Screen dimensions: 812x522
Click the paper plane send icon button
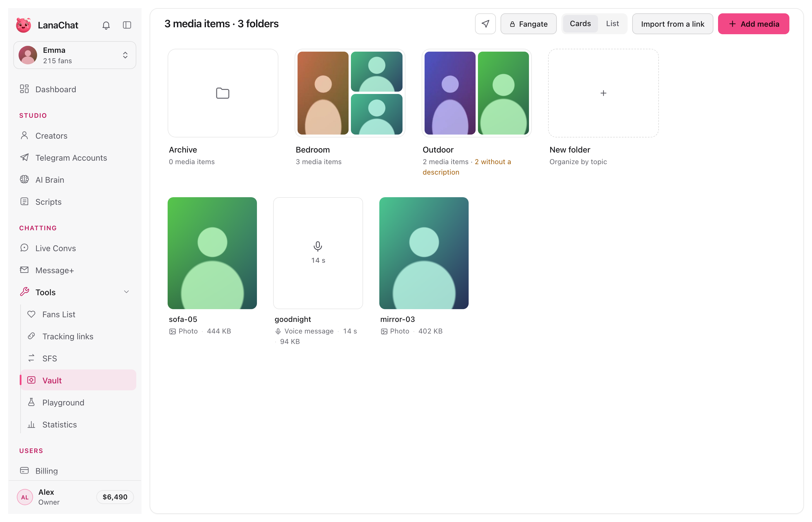click(x=485, y=24)
